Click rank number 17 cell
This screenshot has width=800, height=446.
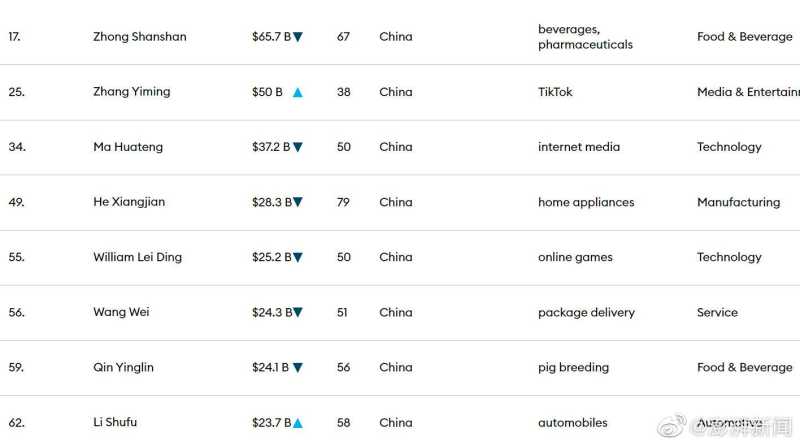(x=14, y=37)
